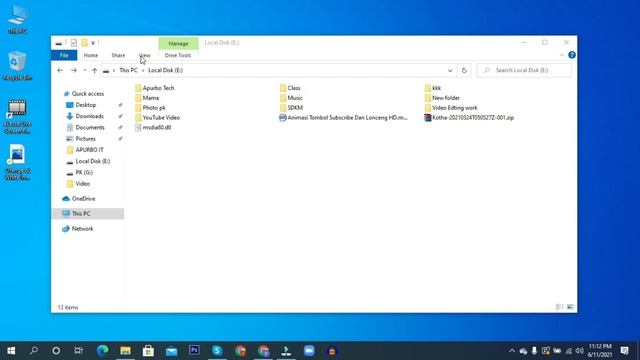
Task: Open the Windows Start menu
Action: click(11, 351)
